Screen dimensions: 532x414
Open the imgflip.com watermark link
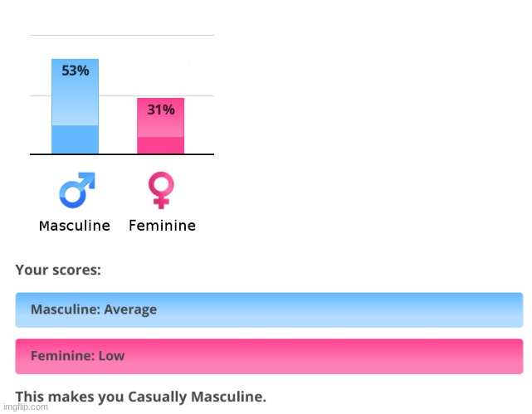click(x=26, y=407)
